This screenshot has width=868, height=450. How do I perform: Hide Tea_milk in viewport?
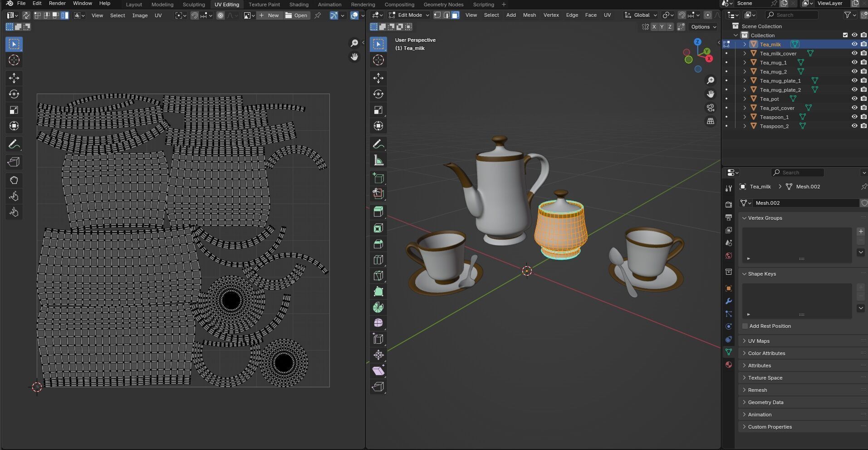(854, 45)
